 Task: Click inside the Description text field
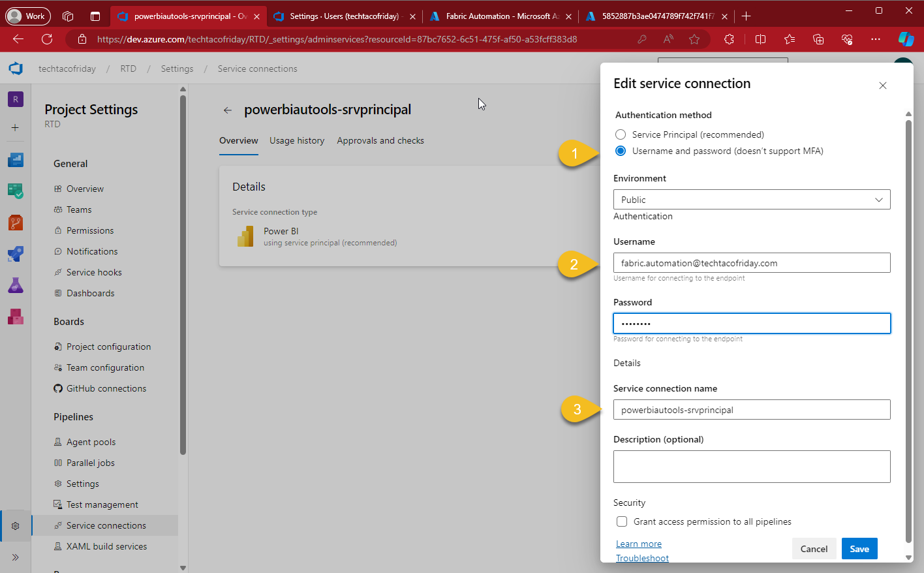(x=751, y=466)
